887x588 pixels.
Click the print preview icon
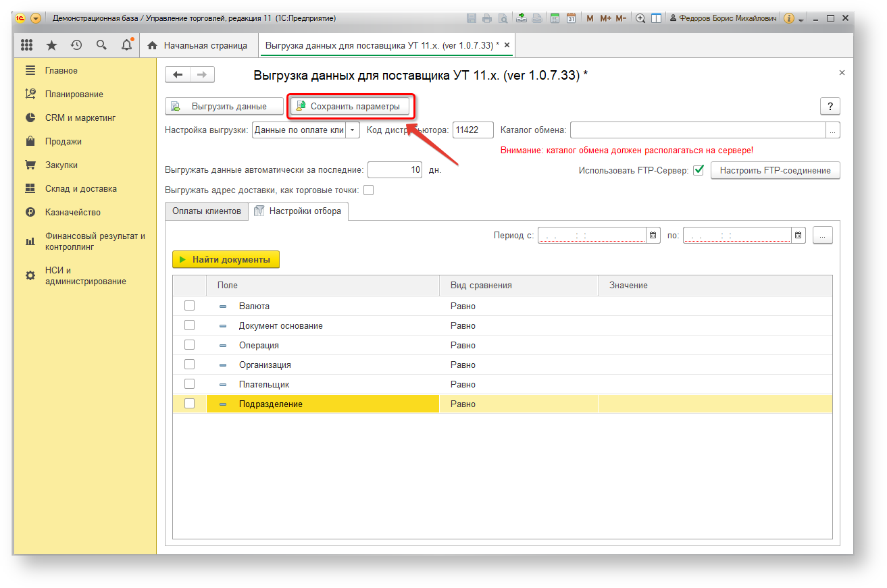503,18
